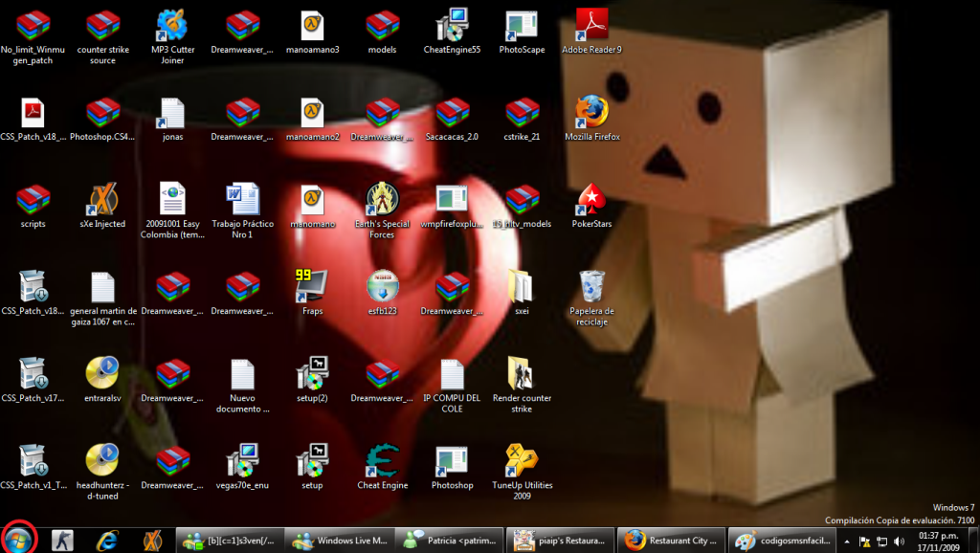Screen dimensions: 980x553
Task: Open the sxei folder
Action: pyautogui.click(x=522, y=286)
